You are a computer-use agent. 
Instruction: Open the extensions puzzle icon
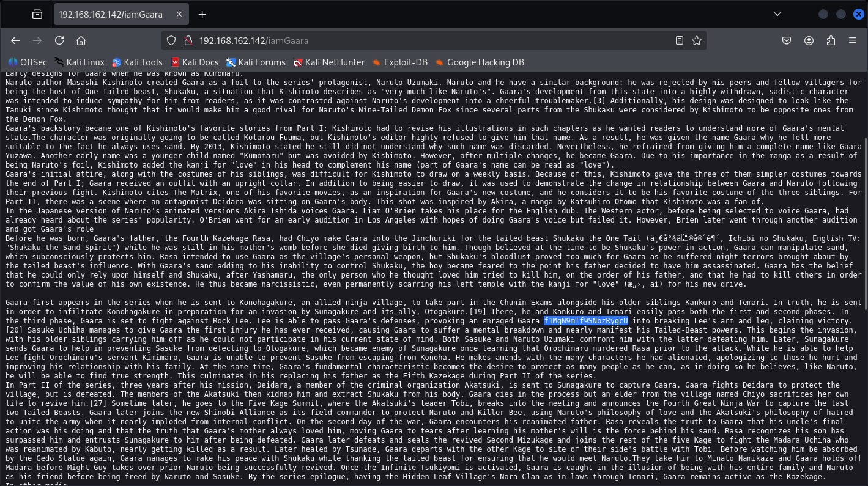[831, 40]
